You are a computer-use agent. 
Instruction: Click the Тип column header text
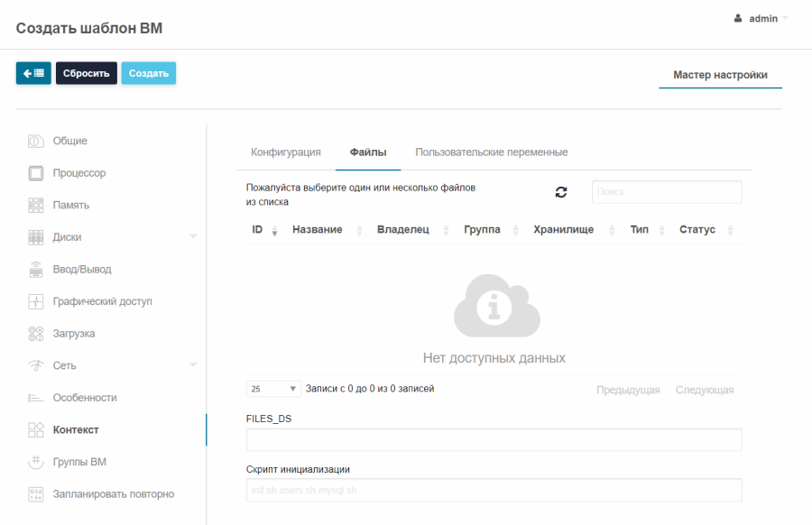point(640,229)
